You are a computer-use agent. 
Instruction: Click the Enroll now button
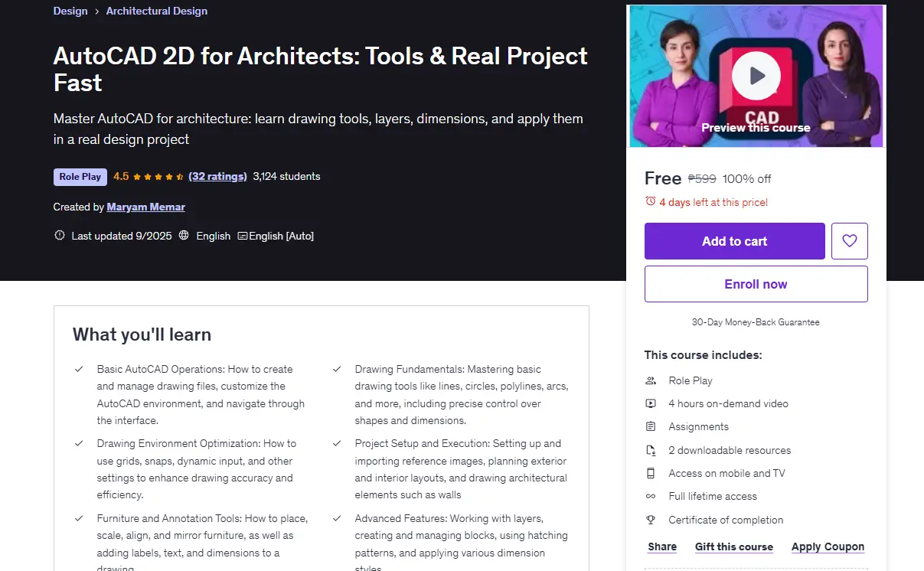(x=756, y=284)
